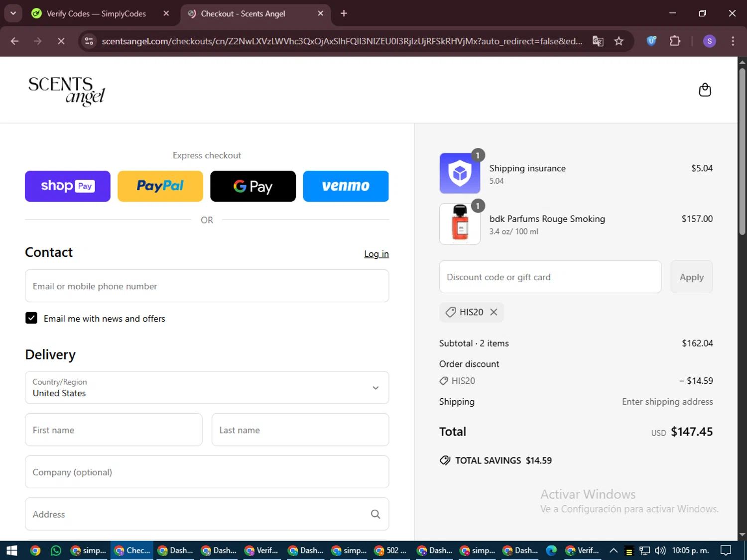Pay with PayPal express checkout
This screenshot has height=560, width=747.
click(160, 186)
